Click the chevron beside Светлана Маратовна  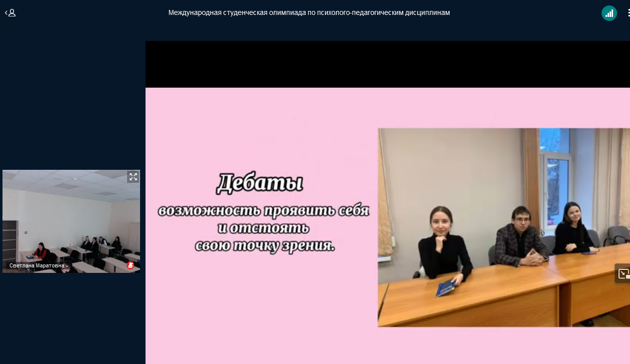[x=67, y=266]
